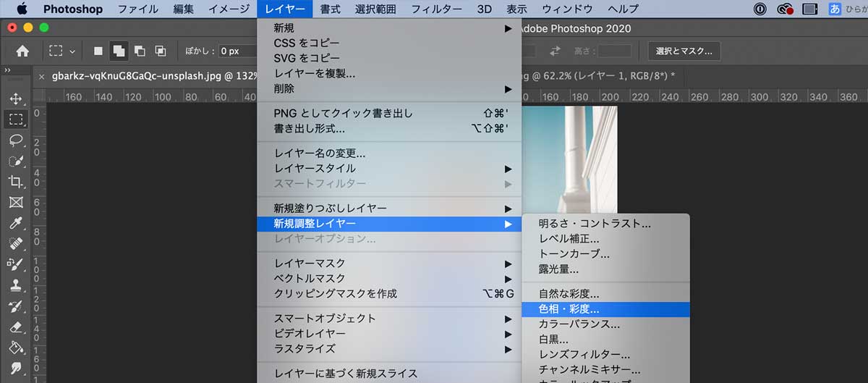Viewport: 868px width, 383px height.
Task: Click the 選択とマスク... button
Action: point(685,51)
